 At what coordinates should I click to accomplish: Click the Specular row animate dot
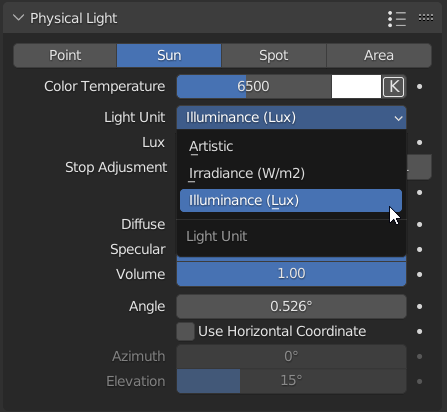420,250
